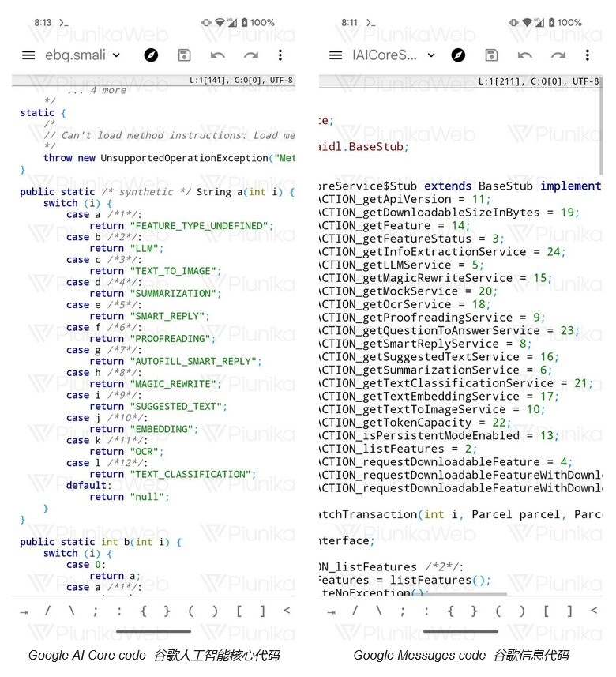
Task: Open hamburger menu in ebq.smali editor
Action: (28, 55)
